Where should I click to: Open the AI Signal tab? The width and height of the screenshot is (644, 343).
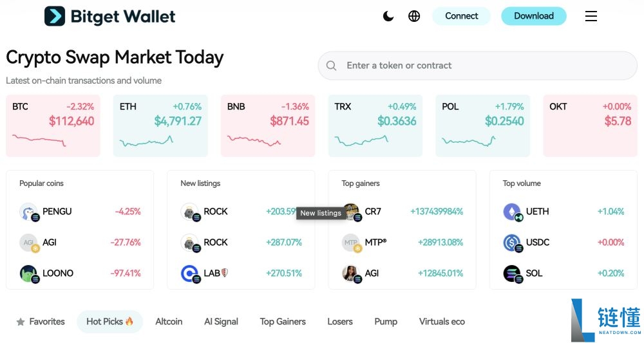(x=221, y=322)
